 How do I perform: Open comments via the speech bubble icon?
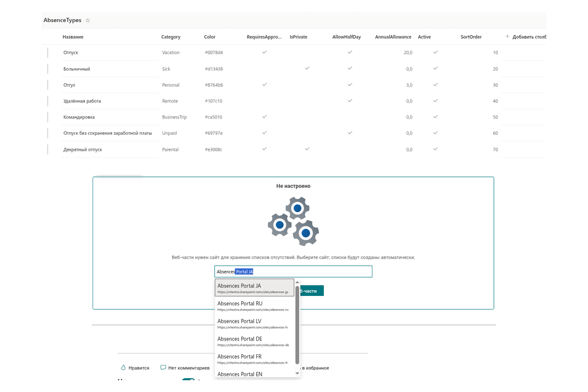(x=163, y=367)
